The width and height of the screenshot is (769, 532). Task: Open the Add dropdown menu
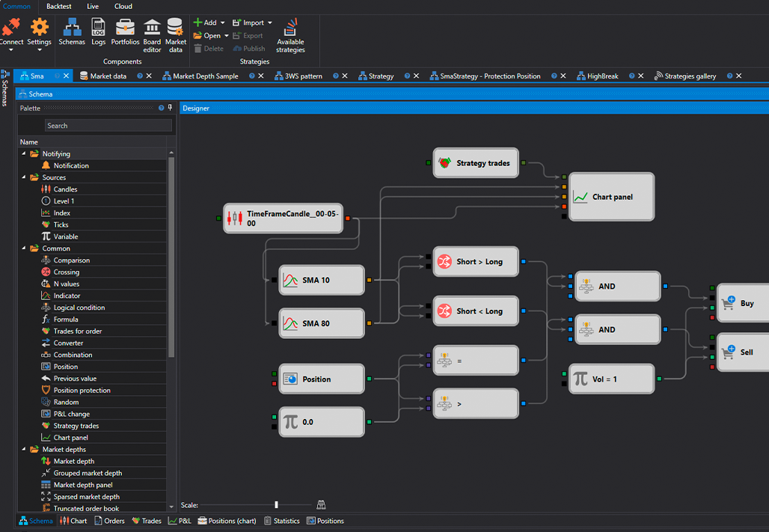pos(222,22)
